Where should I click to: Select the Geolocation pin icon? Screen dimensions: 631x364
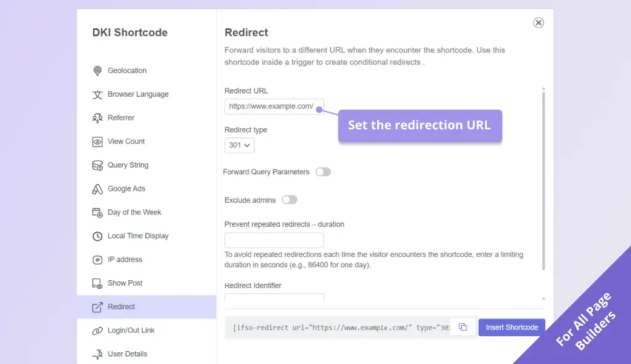(98, 70)
